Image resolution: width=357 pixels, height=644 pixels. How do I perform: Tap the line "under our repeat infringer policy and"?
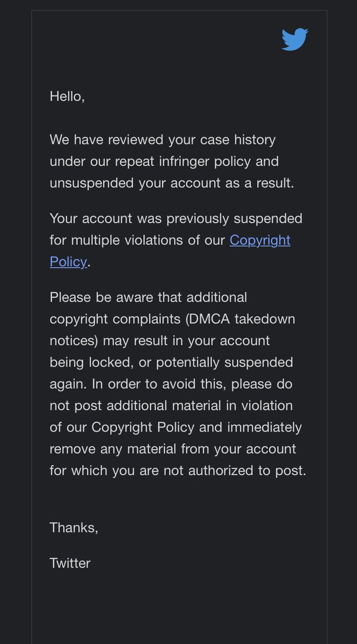(x=164, y=162)
